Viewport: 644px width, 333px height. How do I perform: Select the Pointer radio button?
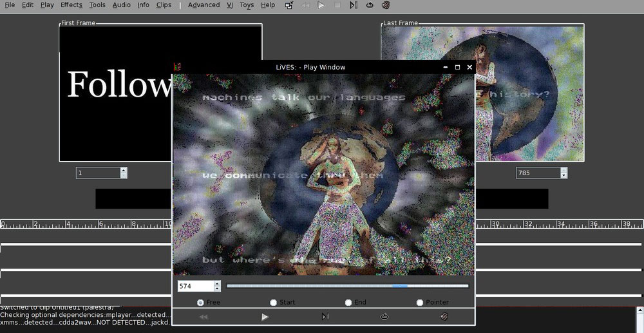tap(420, 303)
